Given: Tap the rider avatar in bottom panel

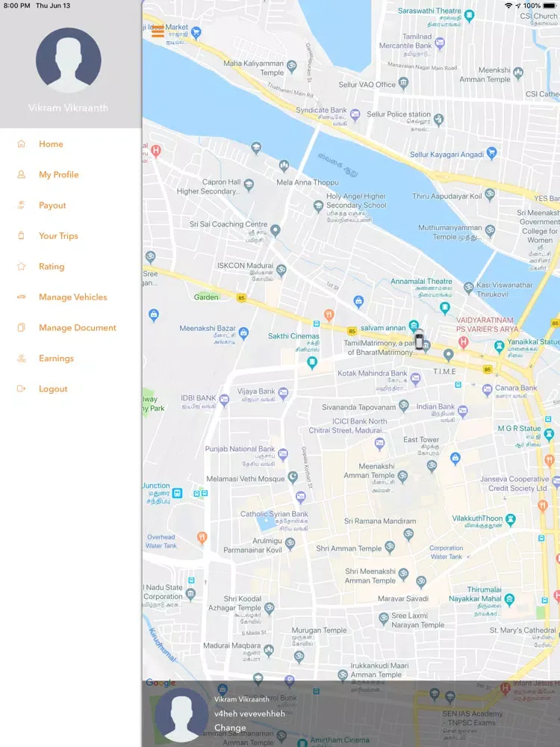Looking at the screenshot, I should tap(181, 715).
